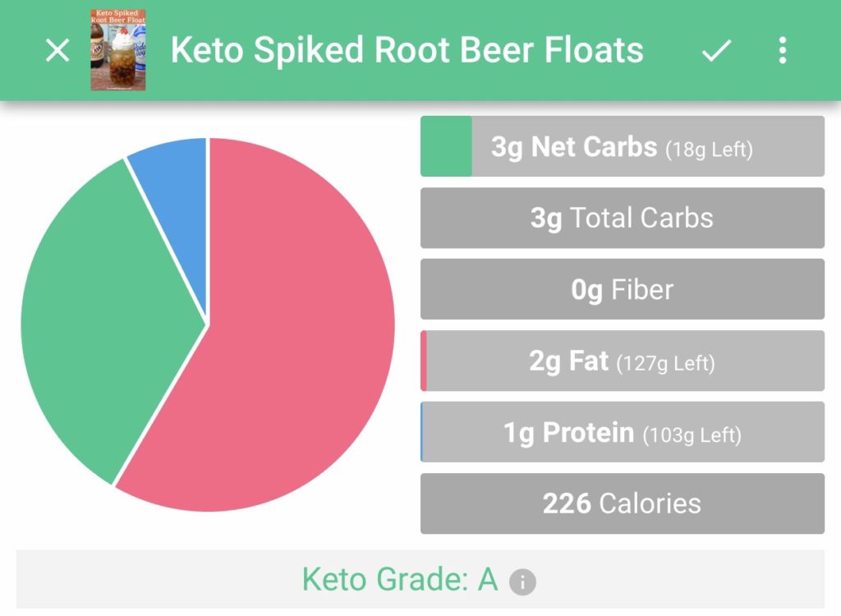Tap the 18g Left remaining carbs text
The height and width of the screenshot is (616, 841).
coord(710,149)
